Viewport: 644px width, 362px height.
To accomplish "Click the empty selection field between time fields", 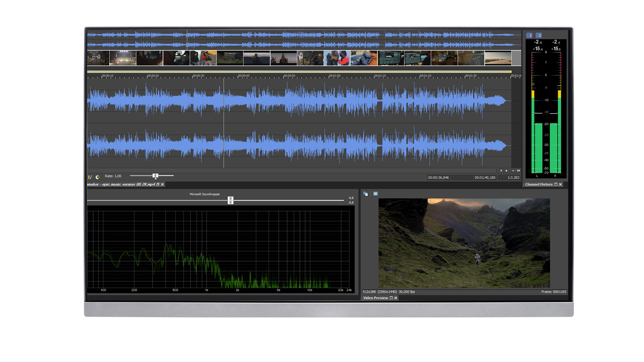I will click(462, 178).
